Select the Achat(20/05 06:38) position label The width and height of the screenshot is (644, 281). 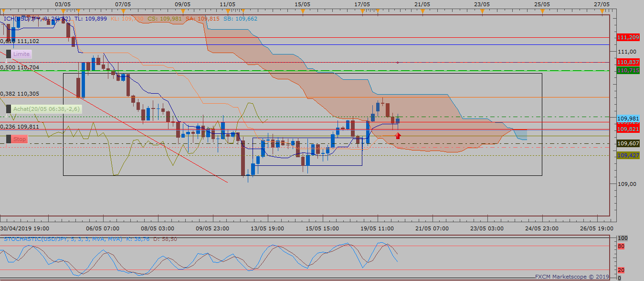47,109
